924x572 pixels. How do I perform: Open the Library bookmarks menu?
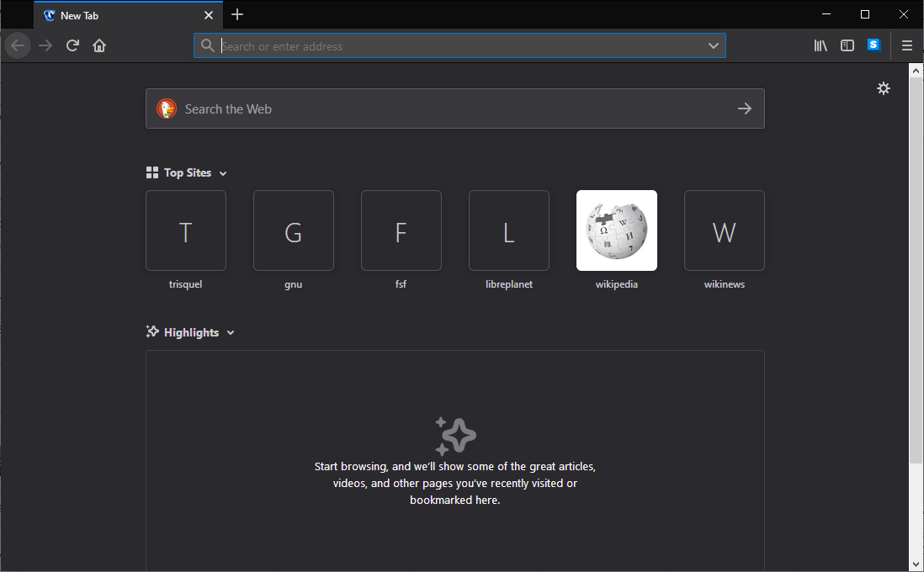820,45
